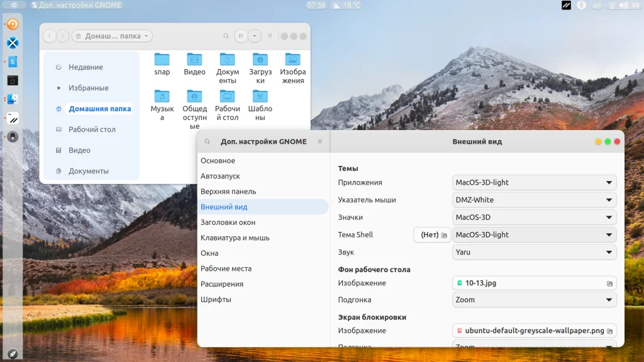Click the volume icon in top panel

pyautogui.click(x=623, y=5)
